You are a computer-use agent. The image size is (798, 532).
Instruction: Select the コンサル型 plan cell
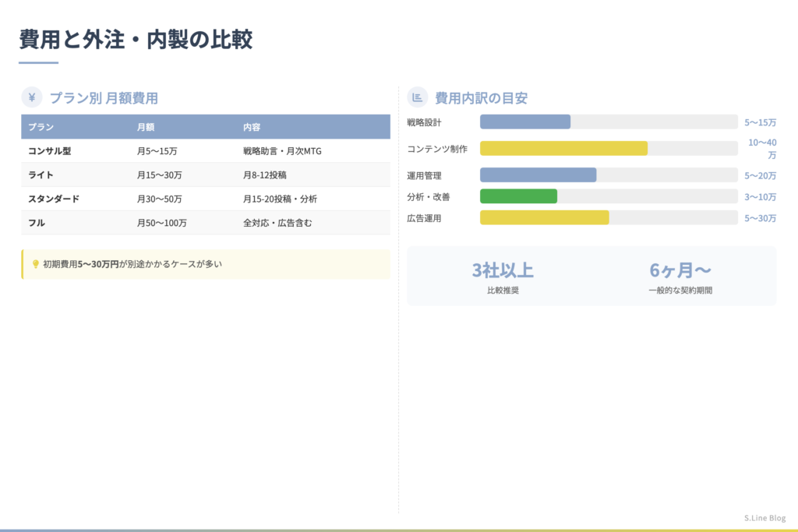49,151
